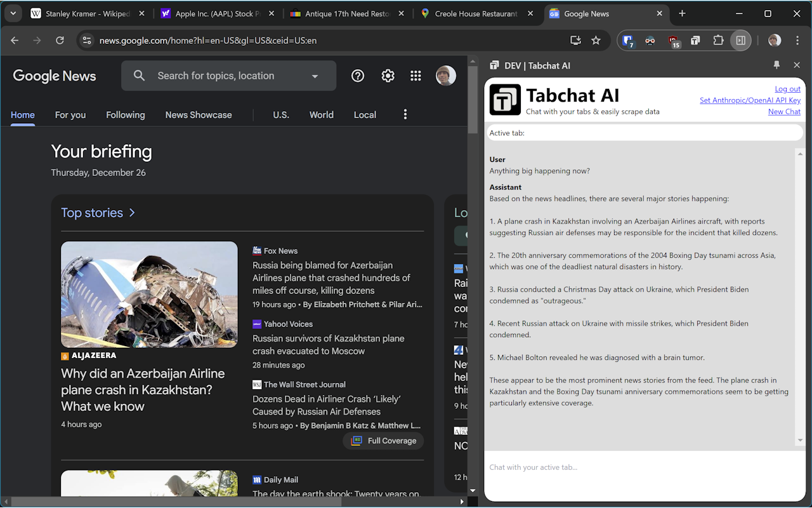Click the Active tab field

pos(645,133)
